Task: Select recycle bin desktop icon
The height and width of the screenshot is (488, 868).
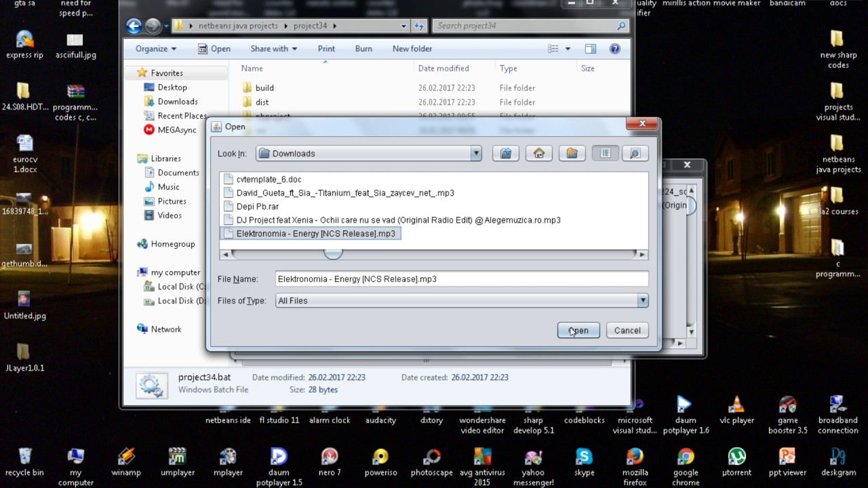Action: tap(24, 462)
